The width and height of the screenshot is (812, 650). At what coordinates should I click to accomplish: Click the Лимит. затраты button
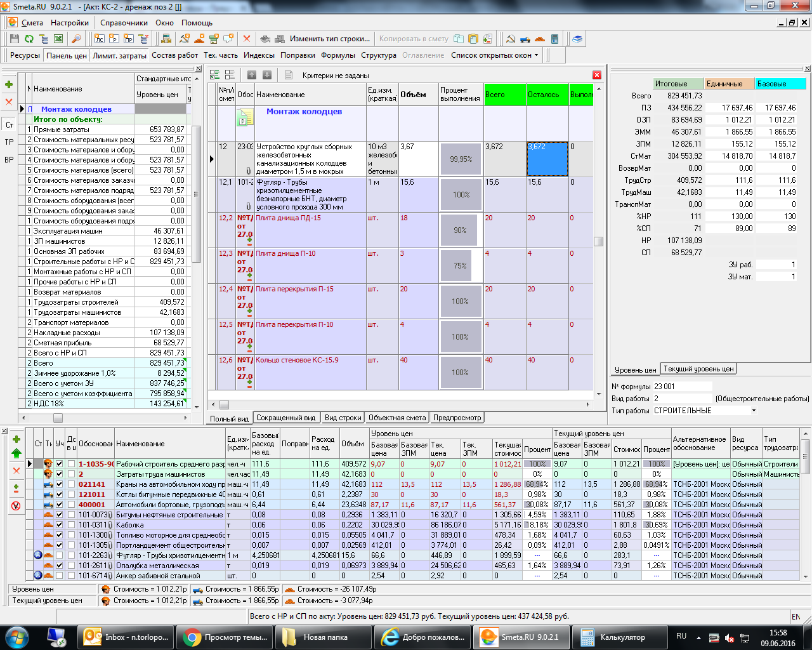click(x=119, y=55)
